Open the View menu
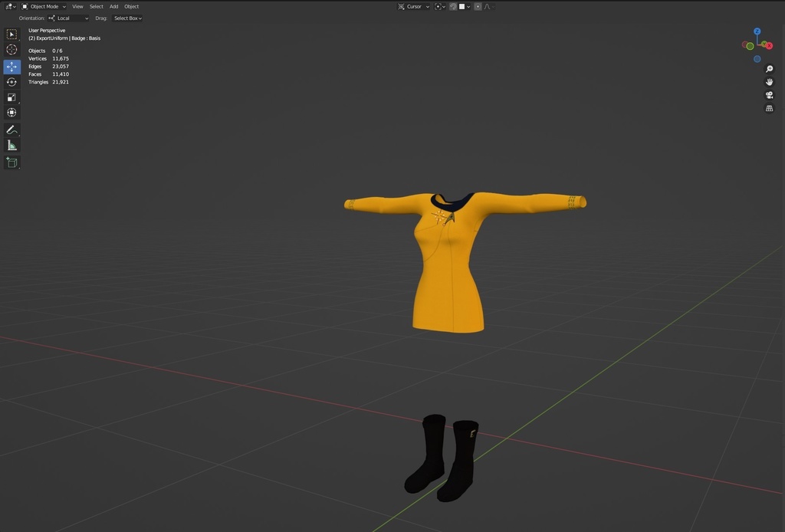785x532 pixels. click(77, 6)
